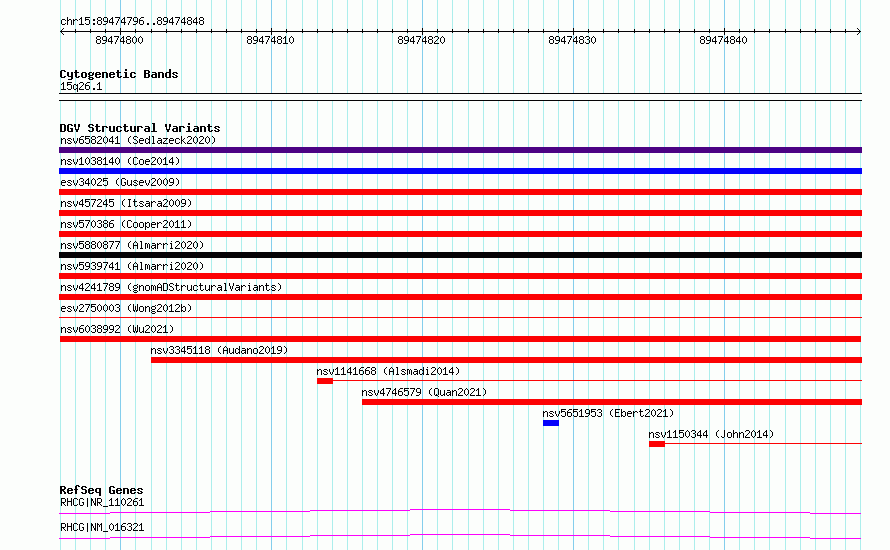Screen dimensions: 890x550
Task: Click ruler position 89474830
Action: pyautogui.click(x=572, y=40)
